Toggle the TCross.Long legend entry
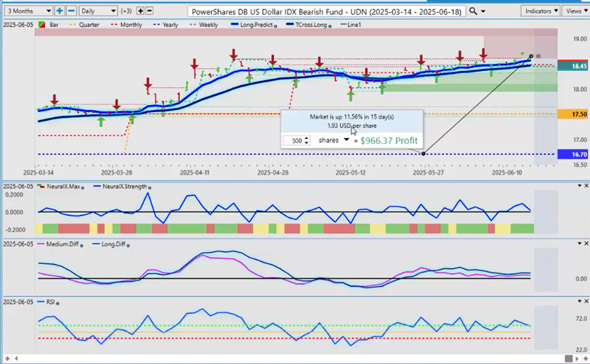 click(x=306, y=25)
